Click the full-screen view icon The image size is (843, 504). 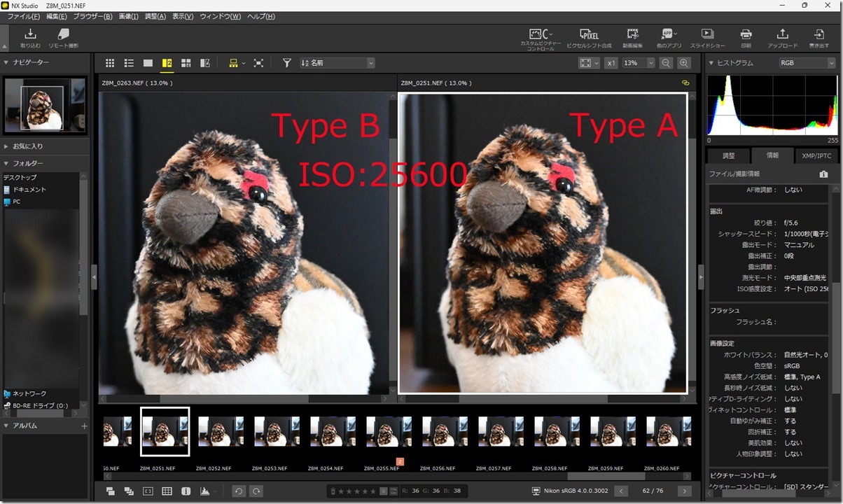point(258,63)
